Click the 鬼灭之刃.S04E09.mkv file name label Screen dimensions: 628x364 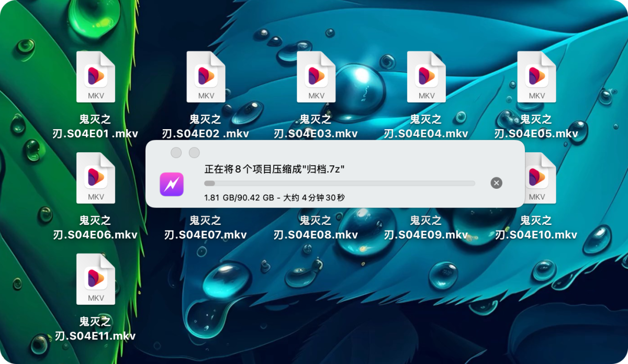point(427,227)
